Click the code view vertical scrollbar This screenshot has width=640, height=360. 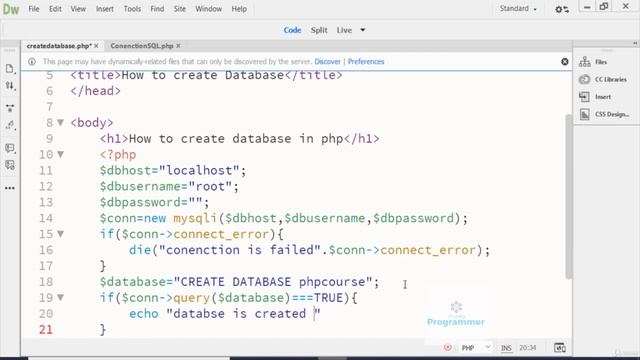(x=569, y=196)
